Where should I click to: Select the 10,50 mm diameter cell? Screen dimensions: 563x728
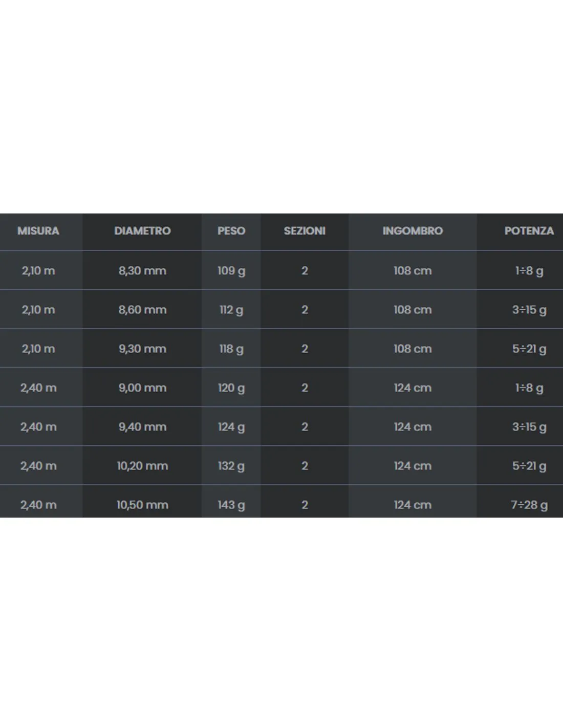tap(142, 505)
